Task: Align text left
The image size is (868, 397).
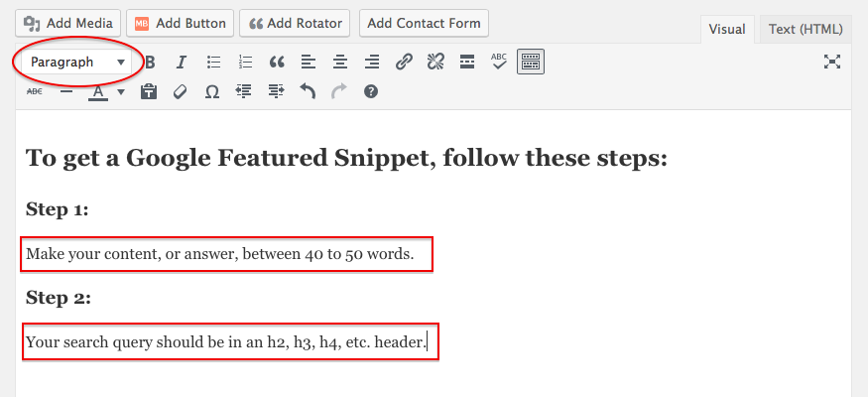Action: pos(309,62)
